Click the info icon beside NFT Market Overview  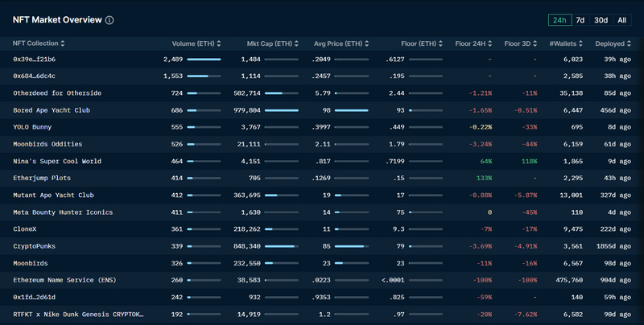[109, 20]
